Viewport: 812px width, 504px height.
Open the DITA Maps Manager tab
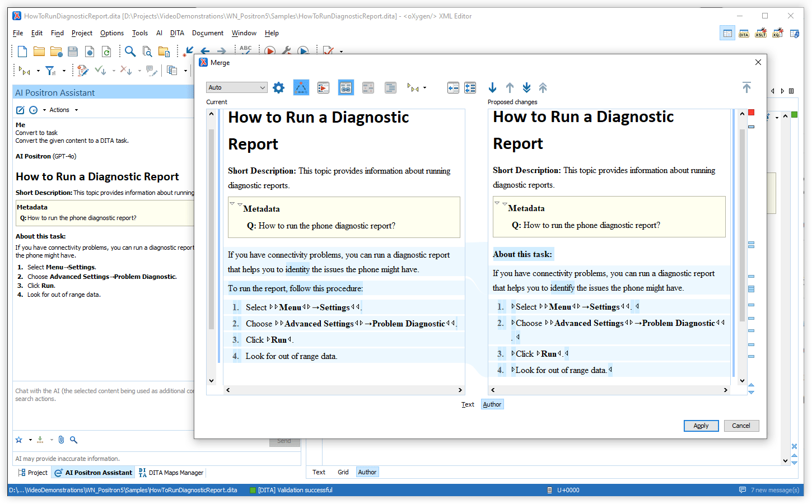(x=171, y=473)
